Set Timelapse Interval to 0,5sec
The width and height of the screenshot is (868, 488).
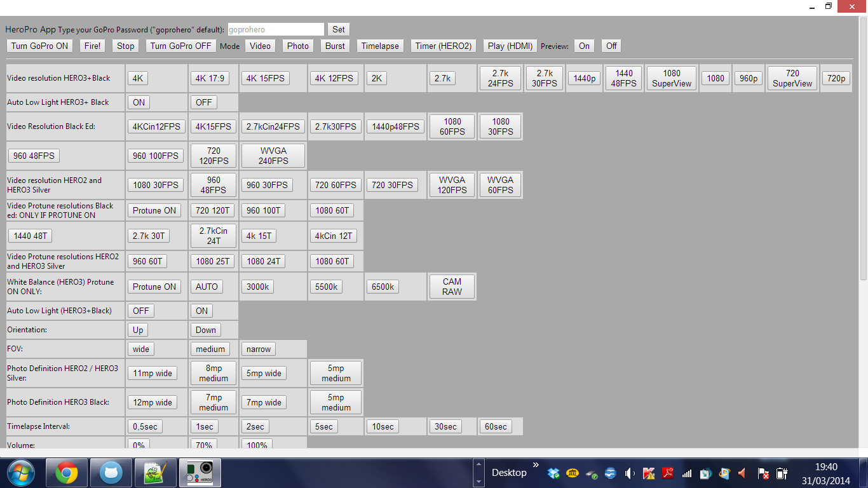(x=145, y=426)
